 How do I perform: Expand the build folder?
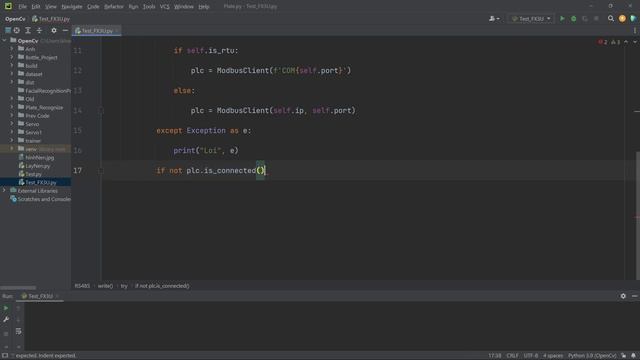[x=12, y=65]
